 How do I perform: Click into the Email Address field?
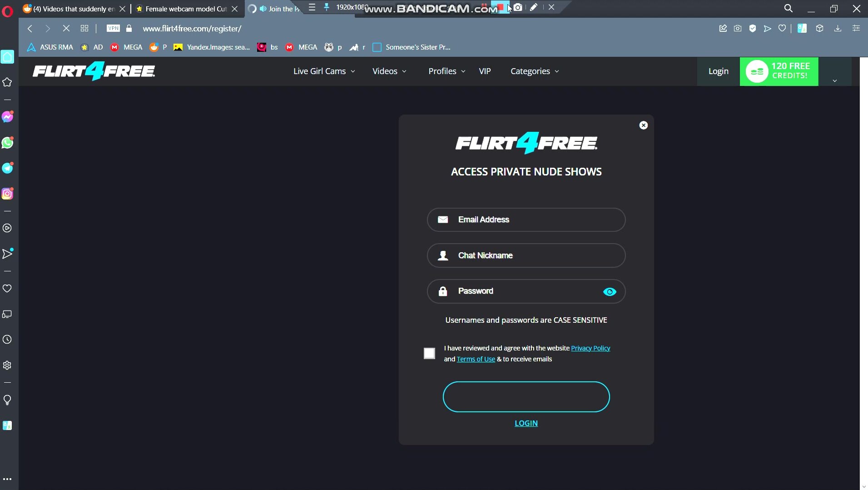pyautogui.click(x=526, y=220)
